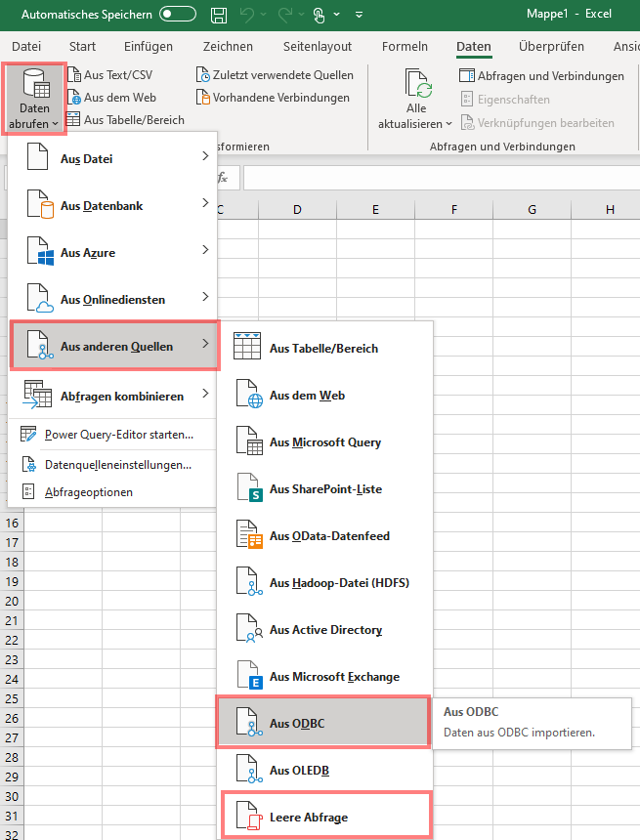640x840 pixels.
Task: Open Zuletzt verwendete Quellen
Action: click(x=275, y=75)
